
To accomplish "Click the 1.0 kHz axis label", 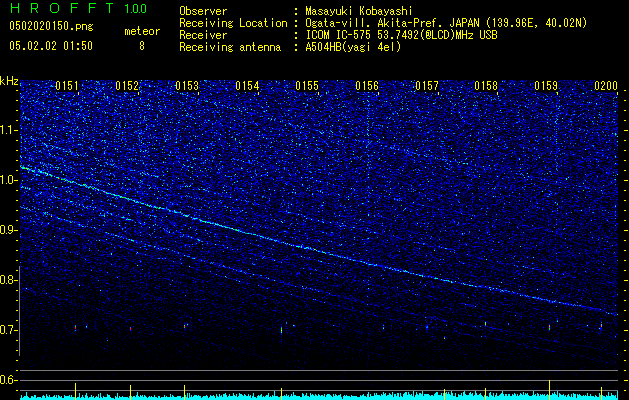I will (x=9, y=180).
